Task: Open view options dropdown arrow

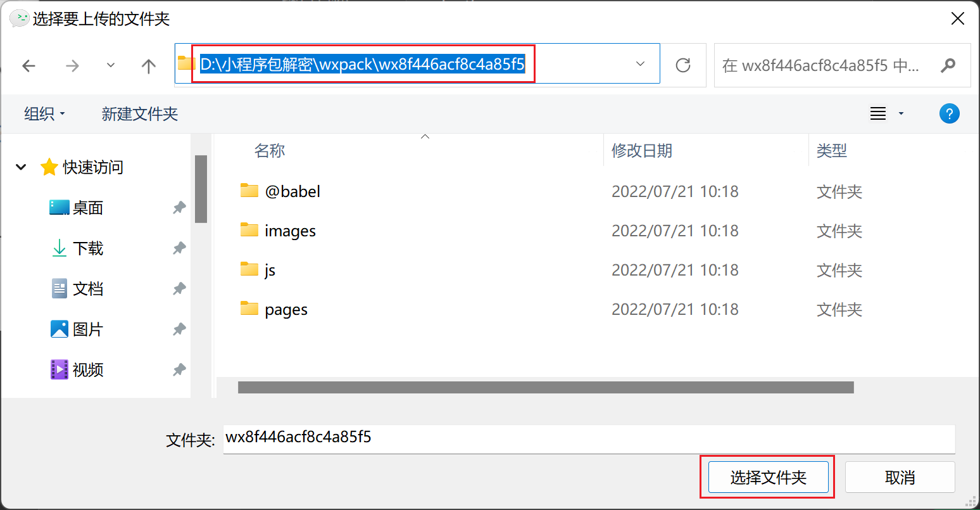Action: coord(901,114)
